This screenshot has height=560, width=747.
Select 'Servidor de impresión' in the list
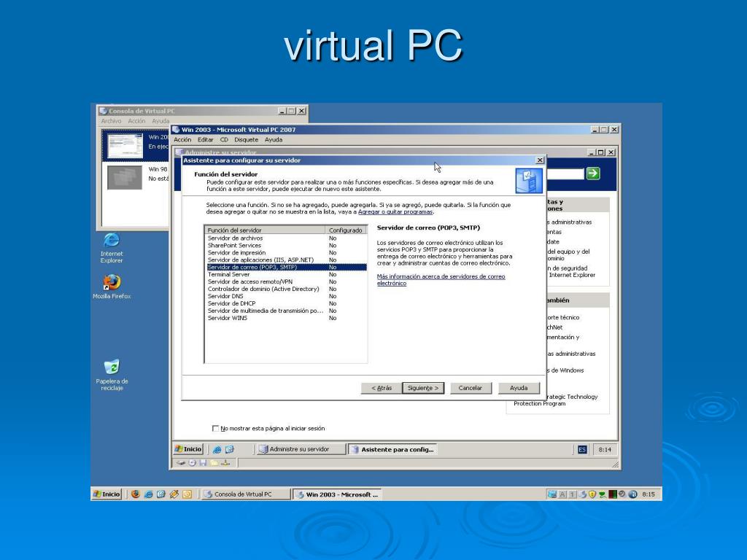(x=286, y=253)
